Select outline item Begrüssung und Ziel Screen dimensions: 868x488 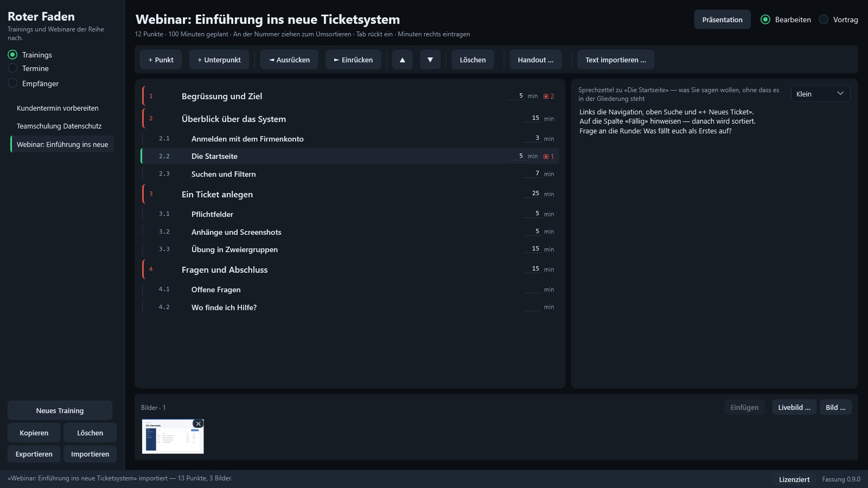(x=350, y=96)
